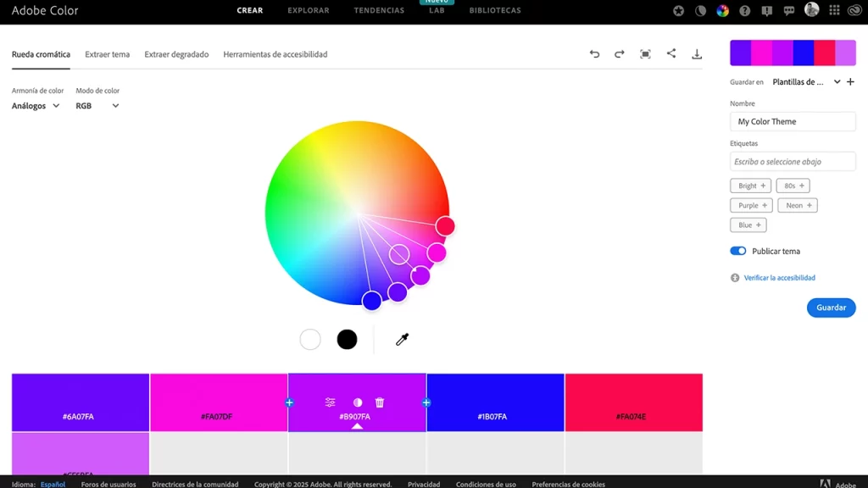Click the download theme icon
The image size is (868, 488).
click(x=697, y=54)
